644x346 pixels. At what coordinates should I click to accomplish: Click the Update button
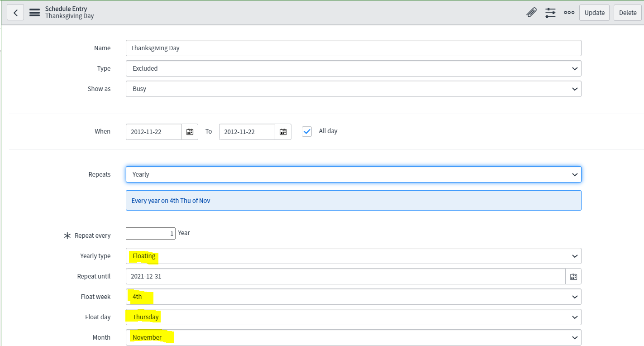[594, 12]
